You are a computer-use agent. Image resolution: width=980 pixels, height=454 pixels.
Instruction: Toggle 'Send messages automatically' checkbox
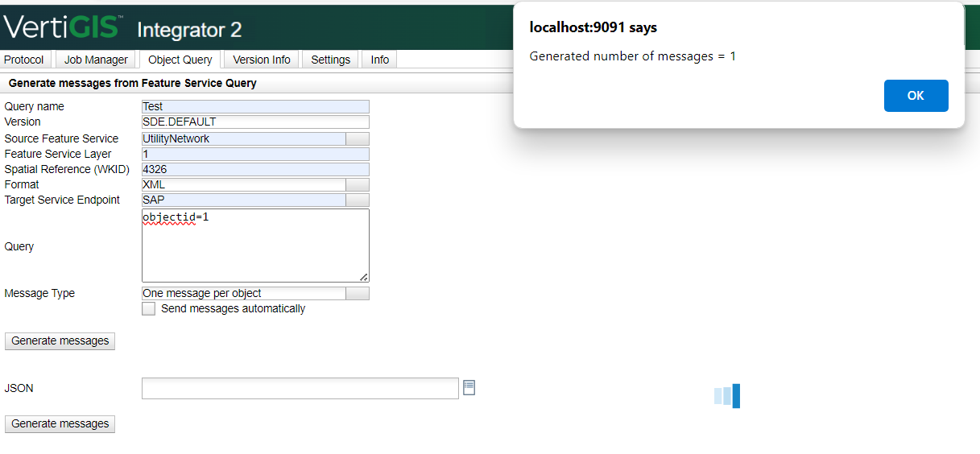(148, 309)
